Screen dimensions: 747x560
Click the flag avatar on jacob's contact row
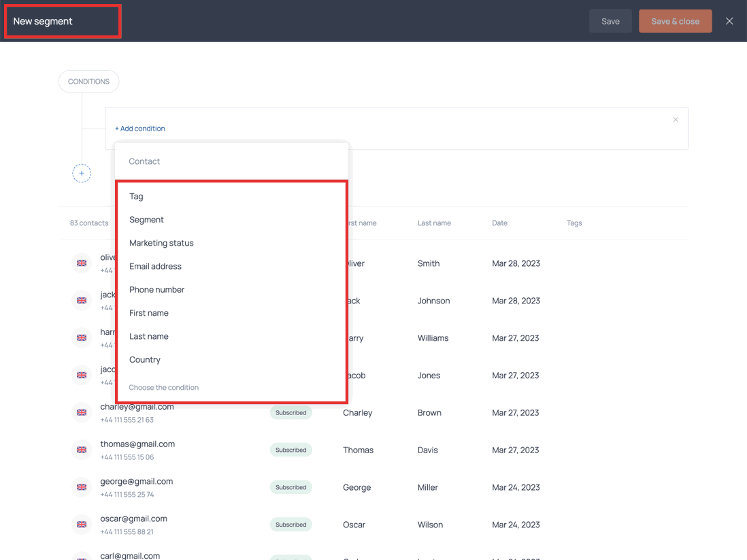coord(82,375)
